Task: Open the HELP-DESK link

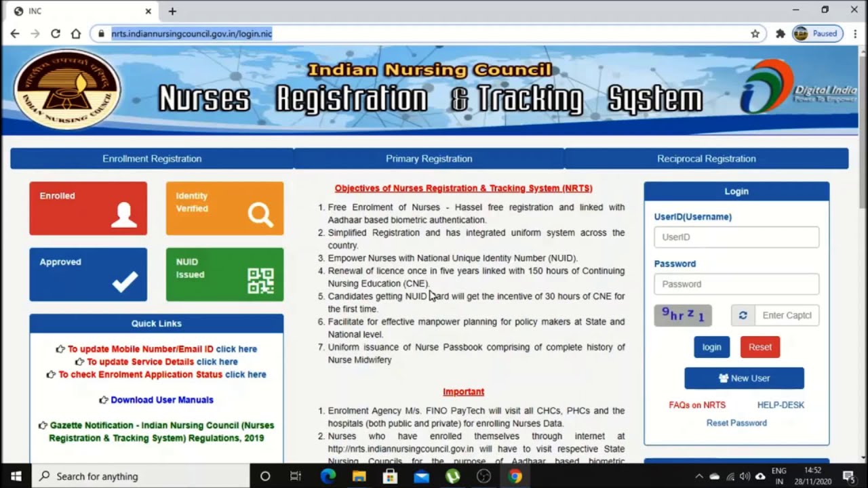Action: pyautogui.click(x=781, y=405)
